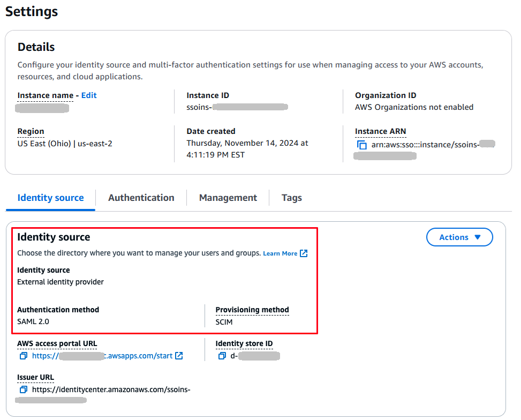Screen dimensions: 521x420
Task: Copy the Issuer URL
Action: click(x=23, y=389)
